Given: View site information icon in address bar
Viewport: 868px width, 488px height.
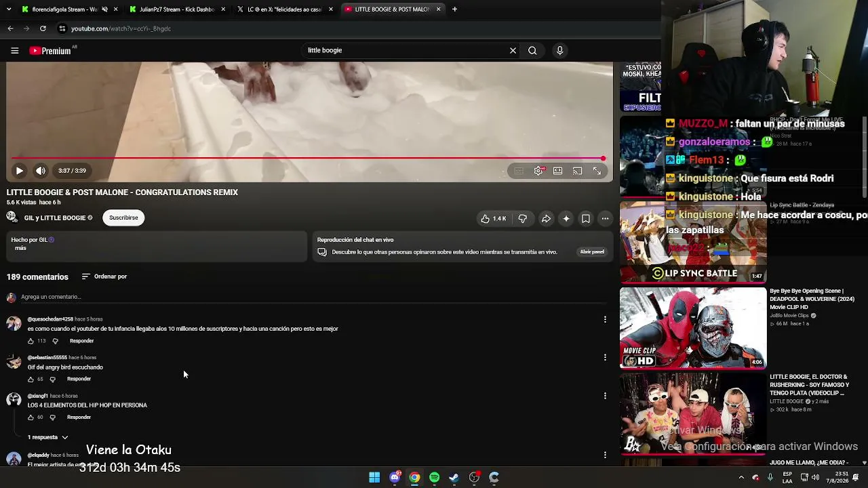Looking at the screenshot, I should tap(62, 28).
